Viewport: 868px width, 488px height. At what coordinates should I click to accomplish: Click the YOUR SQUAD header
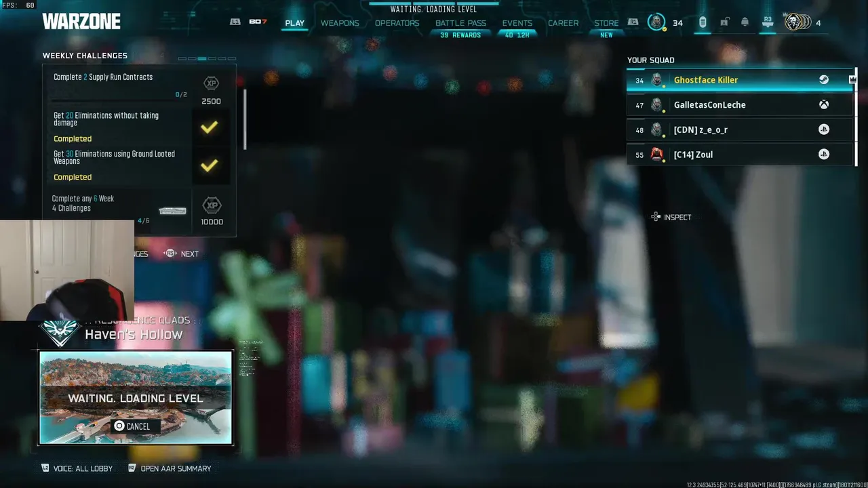coord(651,60)
